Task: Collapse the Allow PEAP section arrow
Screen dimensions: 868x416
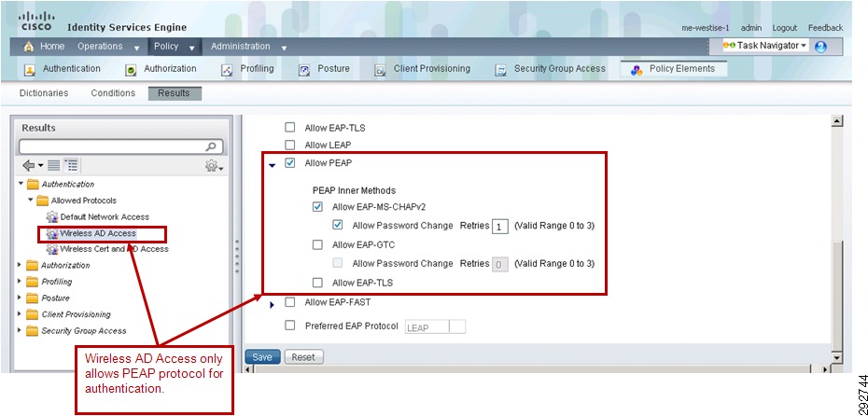Action: tap(272, 164)
